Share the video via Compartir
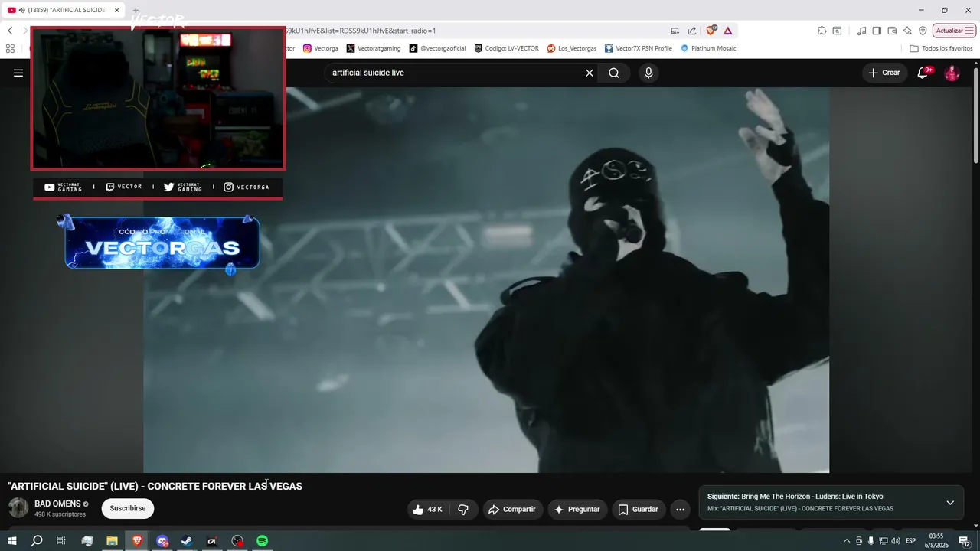Viewport: 980px width, 551px height. coord(512,510)
